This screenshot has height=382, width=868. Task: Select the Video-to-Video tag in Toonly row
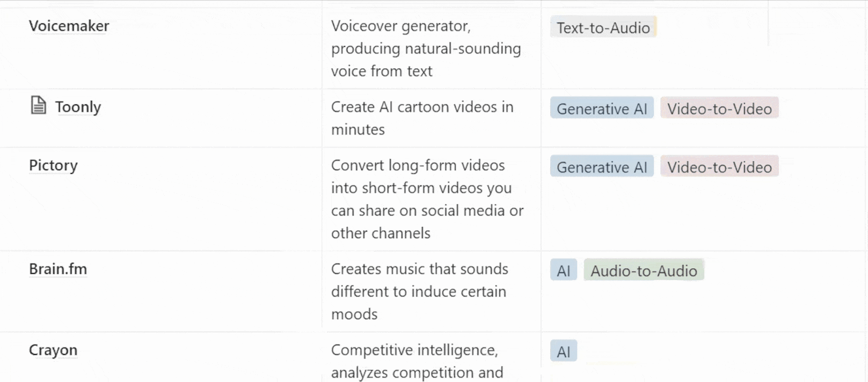pyautogui.click(x=719, y=108)
